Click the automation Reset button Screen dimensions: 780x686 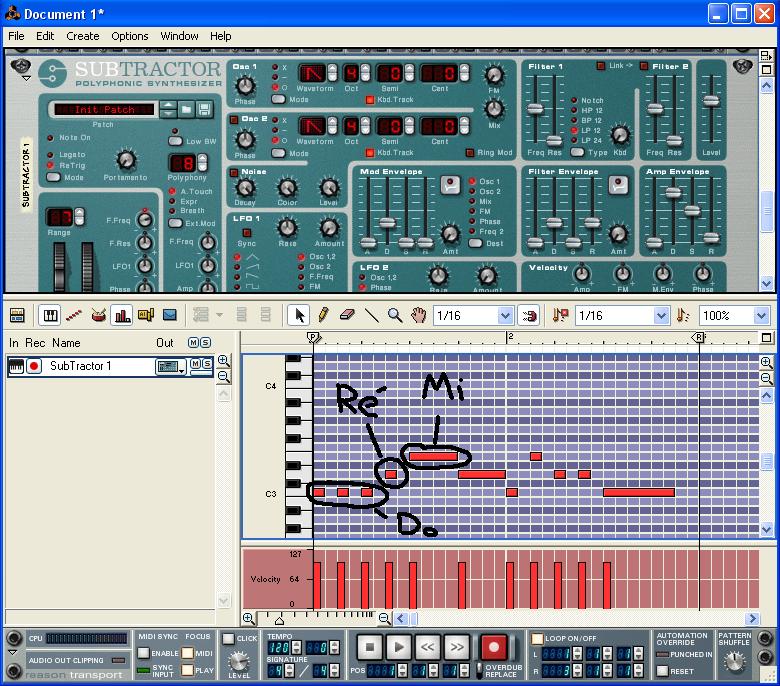[x=662, y=671]
